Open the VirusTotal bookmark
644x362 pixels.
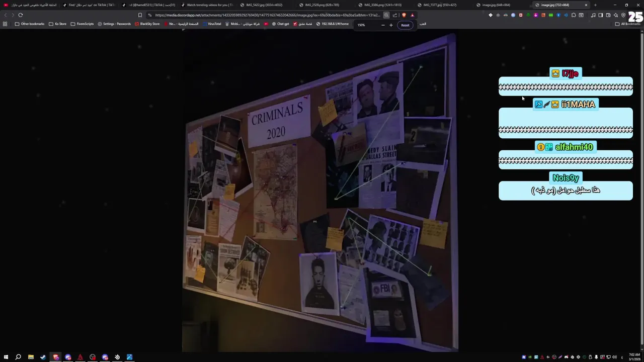pos(211,24)
